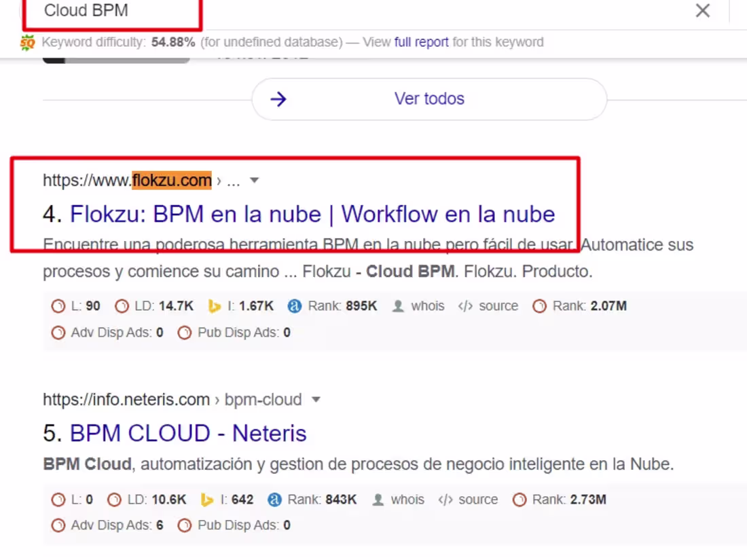Open the source link for Neteris
This screenshot has width=747, height=560.
(468, 500)
